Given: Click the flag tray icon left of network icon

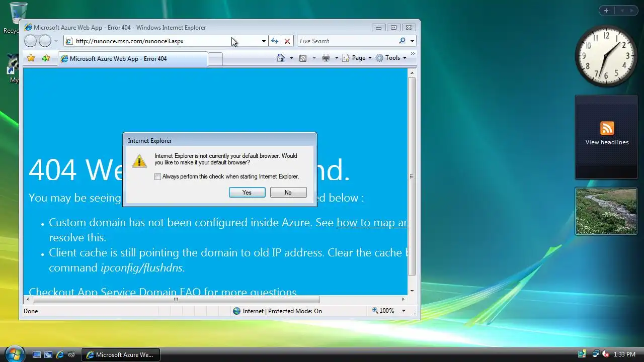Looking at the screenshot, I should (582, 354).
